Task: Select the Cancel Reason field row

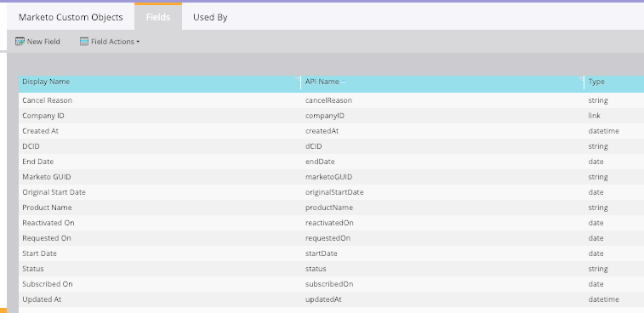Action: coord(331,100)
